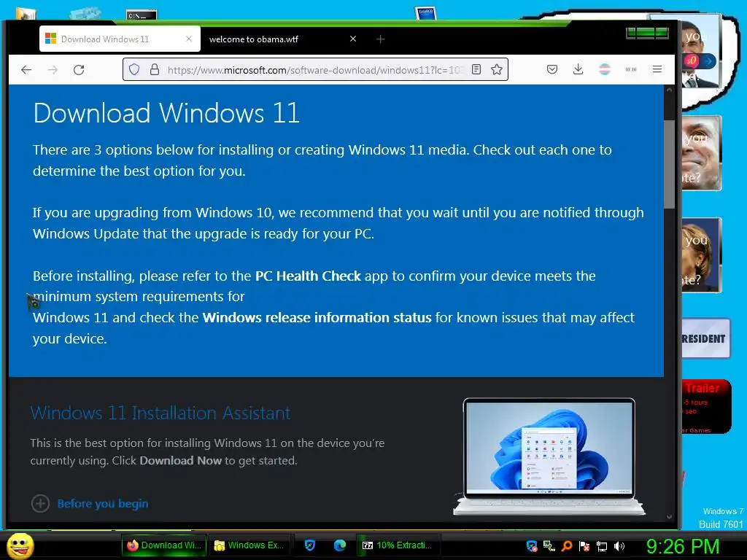Click the page vertical scrollbar thumb
The image size is (747, 560).
[x=670, y=164]
